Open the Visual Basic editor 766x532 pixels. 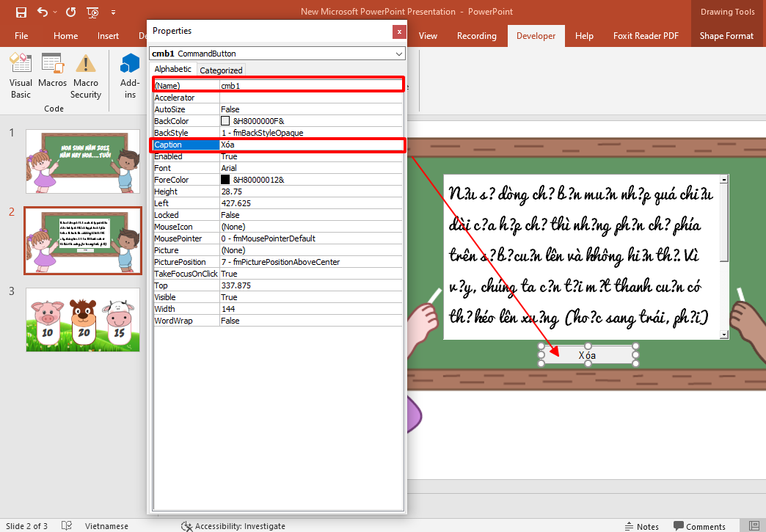point(21,77)
